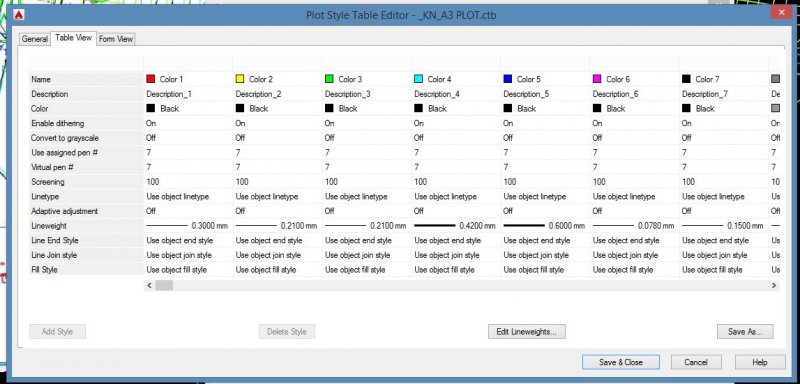
Task: Click the Line End Style row header
Action: (x=86, y=241)
